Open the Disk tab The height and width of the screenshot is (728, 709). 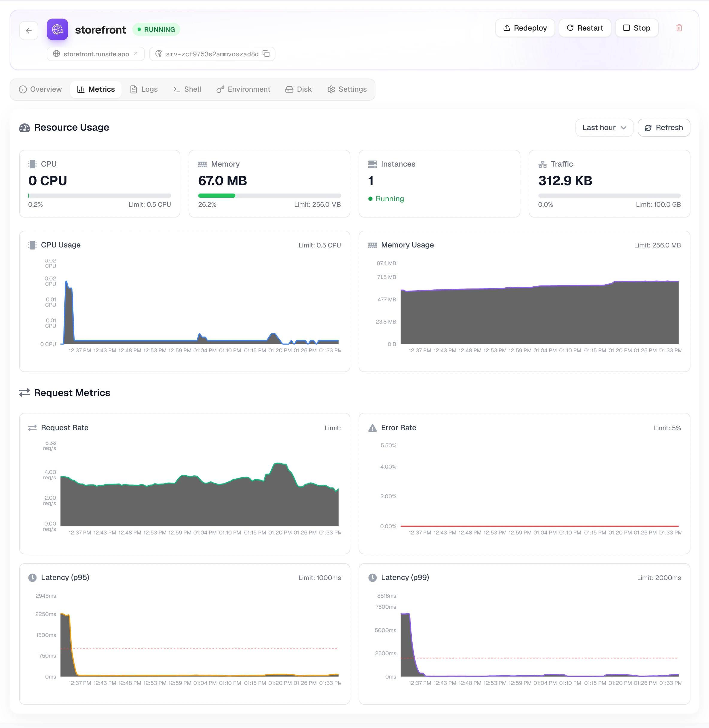point(299,89)
